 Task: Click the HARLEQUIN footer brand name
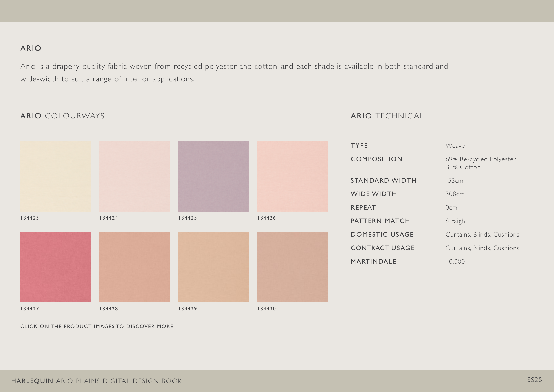click(x=32, y=381)
